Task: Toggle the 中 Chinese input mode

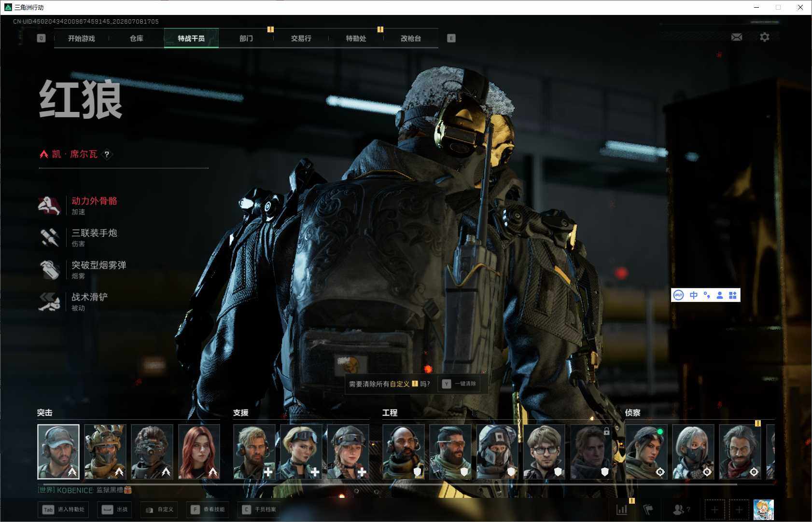Action: coord(694,295)
